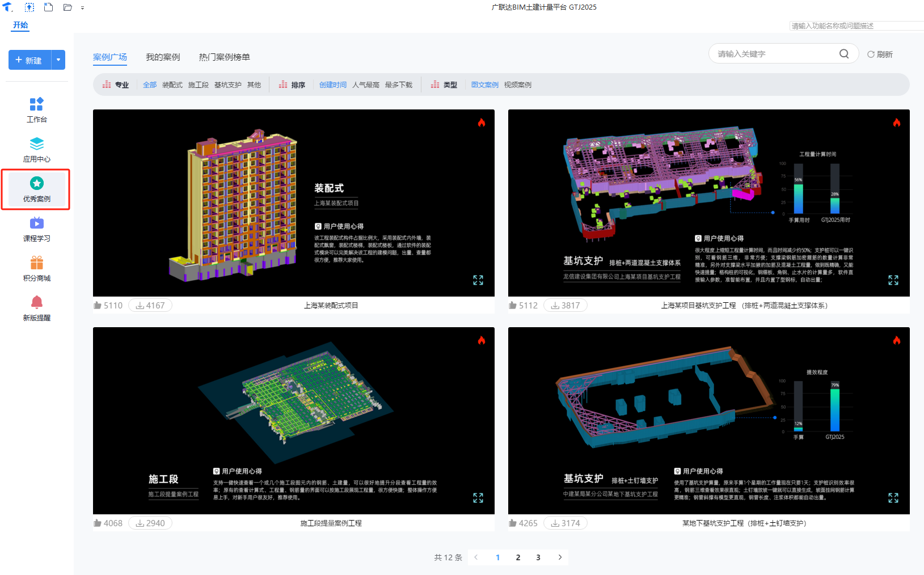924x575 pixels.
Task: Open 优秀案例 in the sidebar
Action: [x=37, y=189]
